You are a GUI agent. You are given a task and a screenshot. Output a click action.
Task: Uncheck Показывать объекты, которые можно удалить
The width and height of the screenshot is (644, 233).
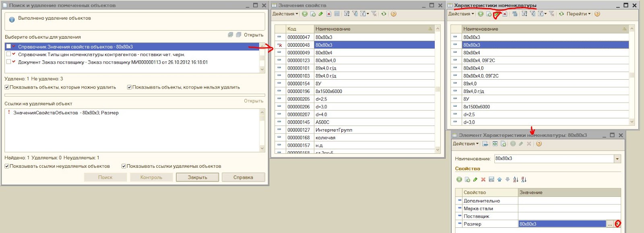click(x=7, y=87)
